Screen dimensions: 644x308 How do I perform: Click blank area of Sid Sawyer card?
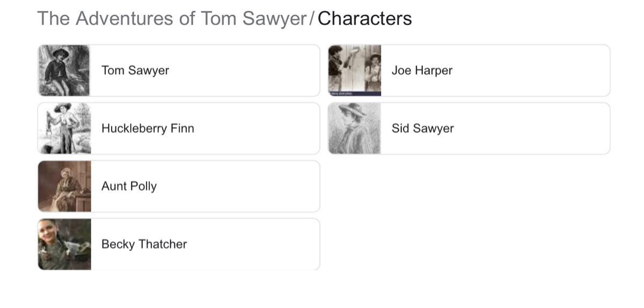tap(537, 128)
